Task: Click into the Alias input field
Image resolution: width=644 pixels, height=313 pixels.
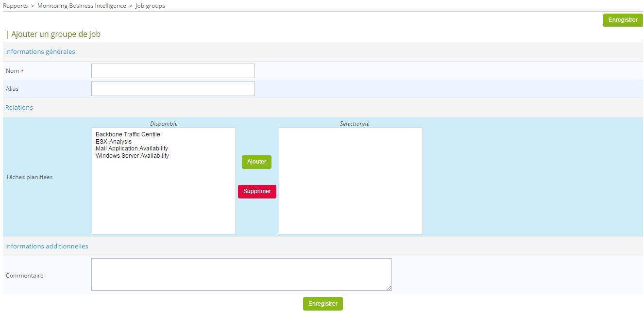Action: click(x=173, y=89)
